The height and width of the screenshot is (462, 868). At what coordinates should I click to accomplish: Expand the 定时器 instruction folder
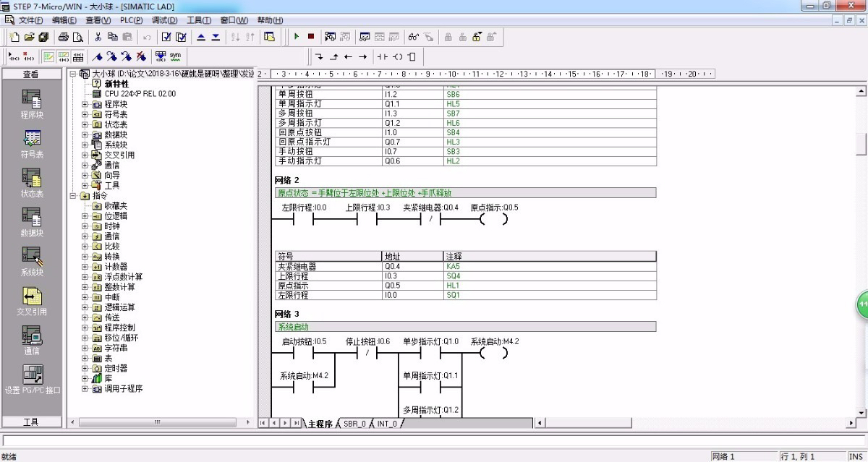pyautogui.click(x=85, y=368)
